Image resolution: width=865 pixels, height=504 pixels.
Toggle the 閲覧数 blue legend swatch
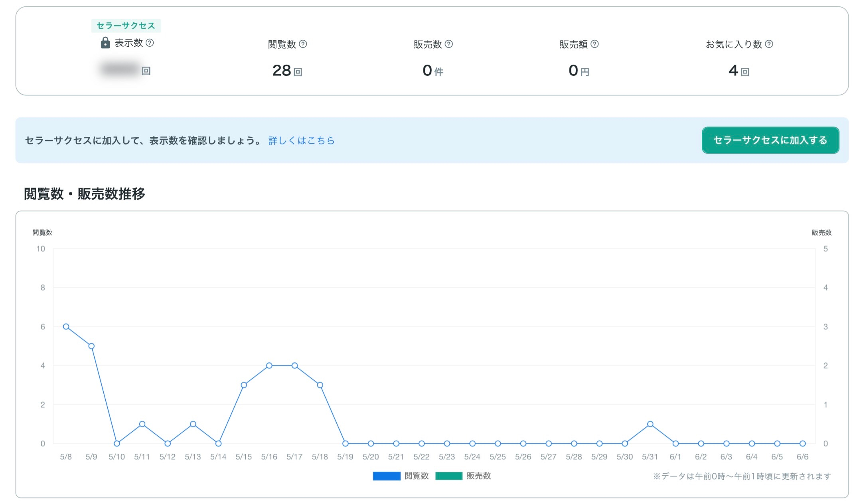point(387,476)
